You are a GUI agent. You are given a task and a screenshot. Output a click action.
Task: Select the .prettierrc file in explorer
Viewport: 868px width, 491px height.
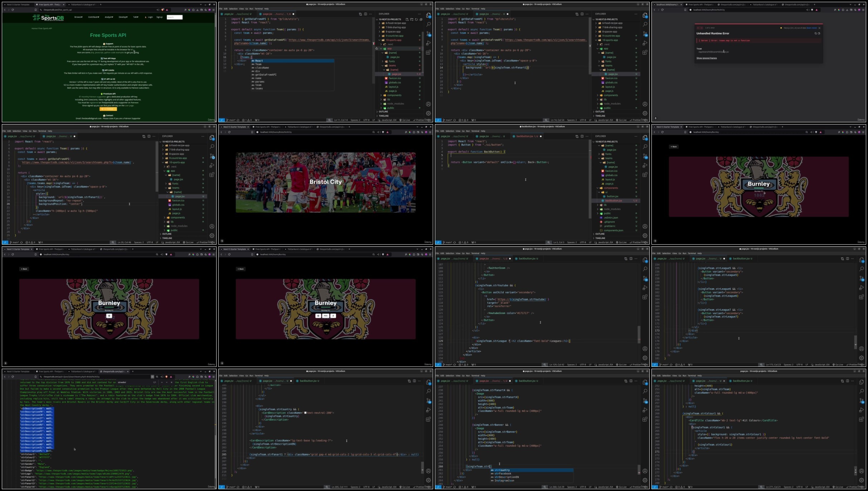click(x=610, y=226)
